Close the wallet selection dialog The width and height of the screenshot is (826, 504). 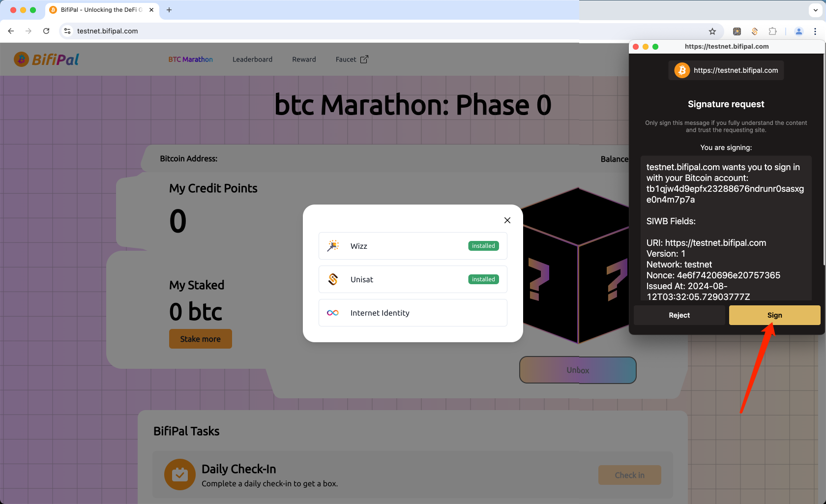[x=507, y=220]
